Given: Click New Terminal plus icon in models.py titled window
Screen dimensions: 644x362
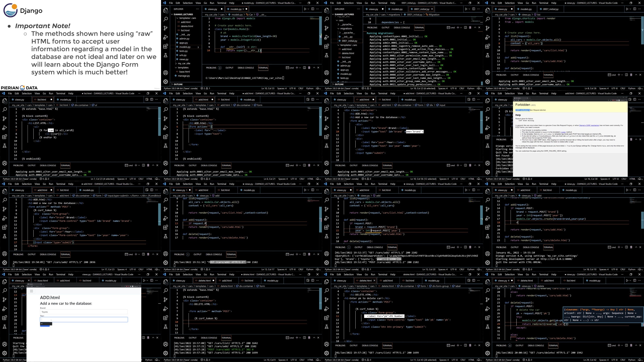Looking at the screenshot, I should (297, 68).
